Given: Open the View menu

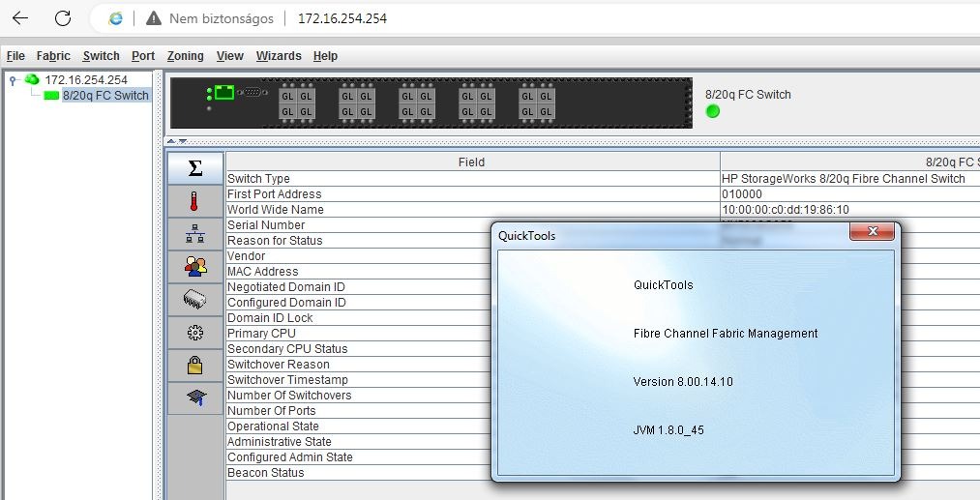Looking at the screenshot, I should pos(229,56).
